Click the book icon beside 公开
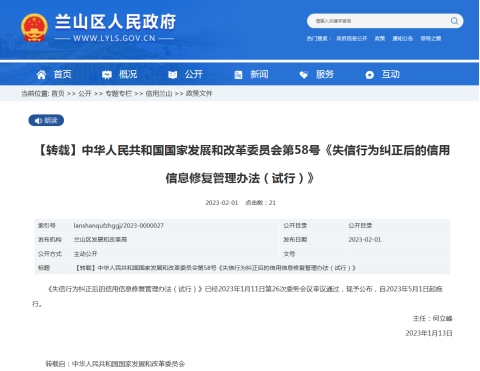This screenshot has height=371, width=480. (x=173, y=75)
